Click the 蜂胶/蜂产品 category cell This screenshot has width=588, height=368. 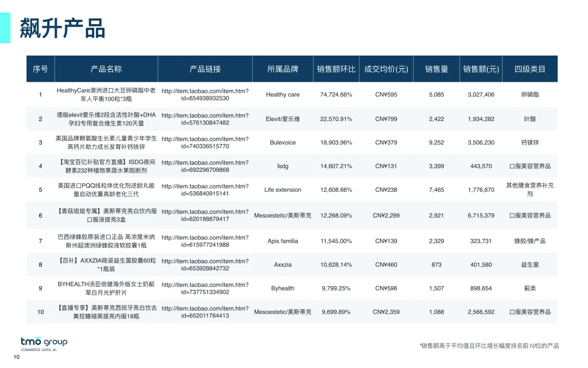(x=530, y=241)
